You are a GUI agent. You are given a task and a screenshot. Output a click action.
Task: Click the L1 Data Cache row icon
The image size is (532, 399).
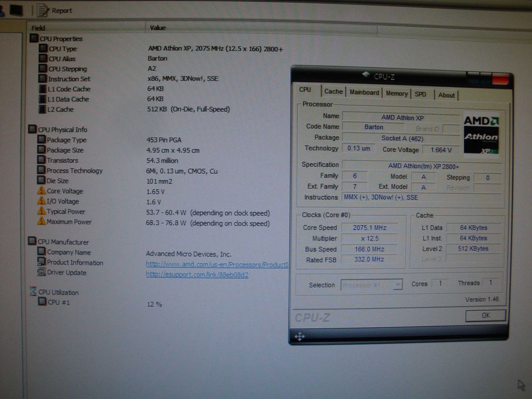pos(42,99)
